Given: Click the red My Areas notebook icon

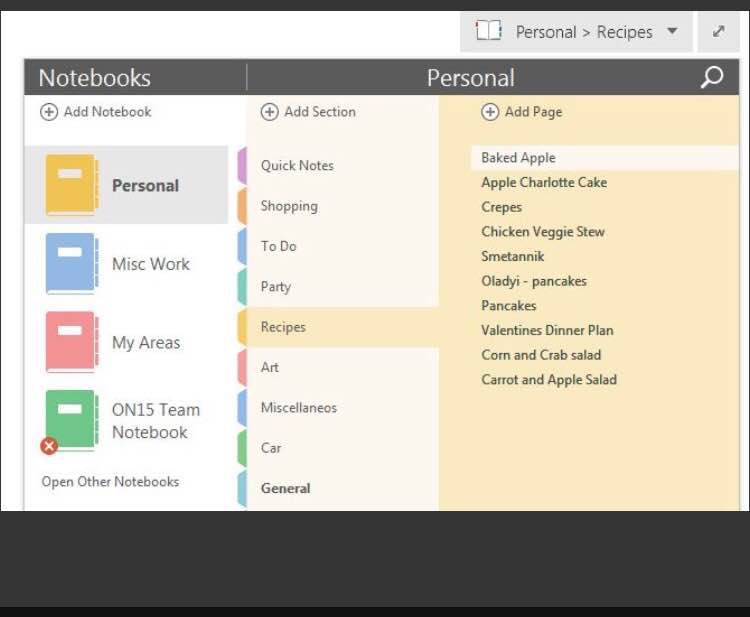Looking at the screenshot, I should coord(70,342).
